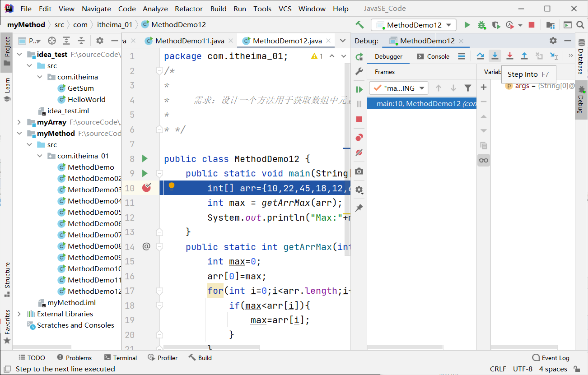Click the Step Into debugger icon
Image resolution: width=588 pixels, height=375 pixels.
(x=495, y=56)
